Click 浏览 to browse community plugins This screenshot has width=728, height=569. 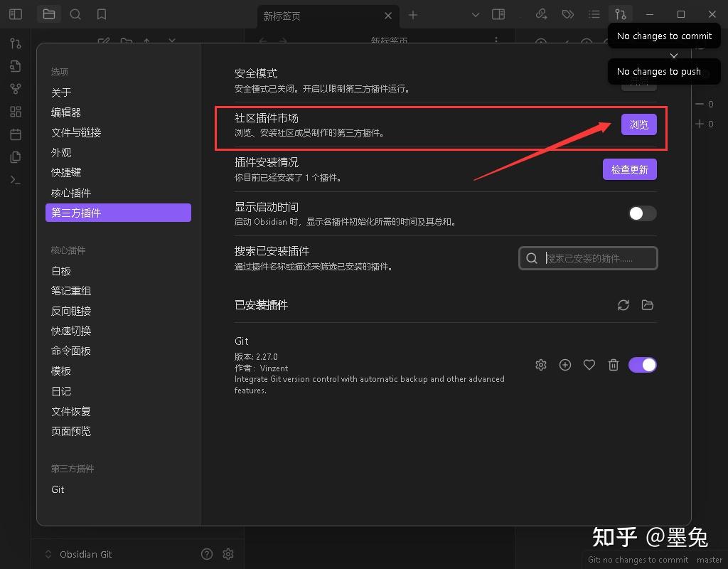tap(638, 124)
